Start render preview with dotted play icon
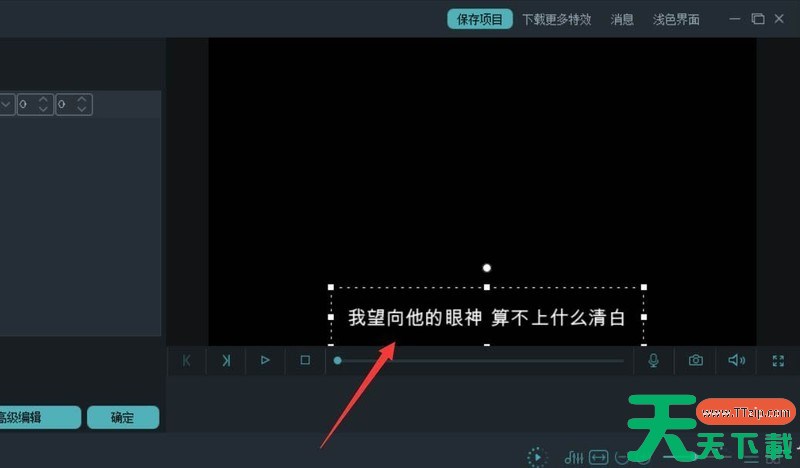The image size is (800, 468). pyautogui.click(x=537, y=457)
